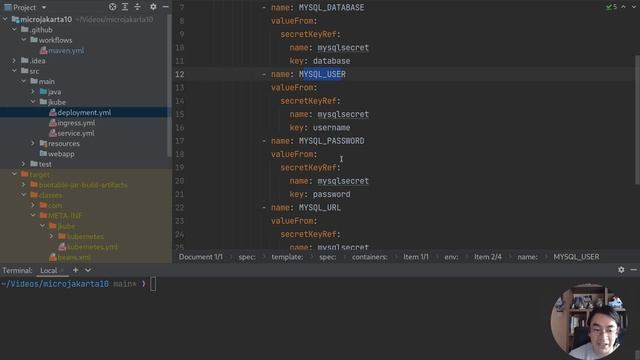Collapse the META-INF folder

33,216
